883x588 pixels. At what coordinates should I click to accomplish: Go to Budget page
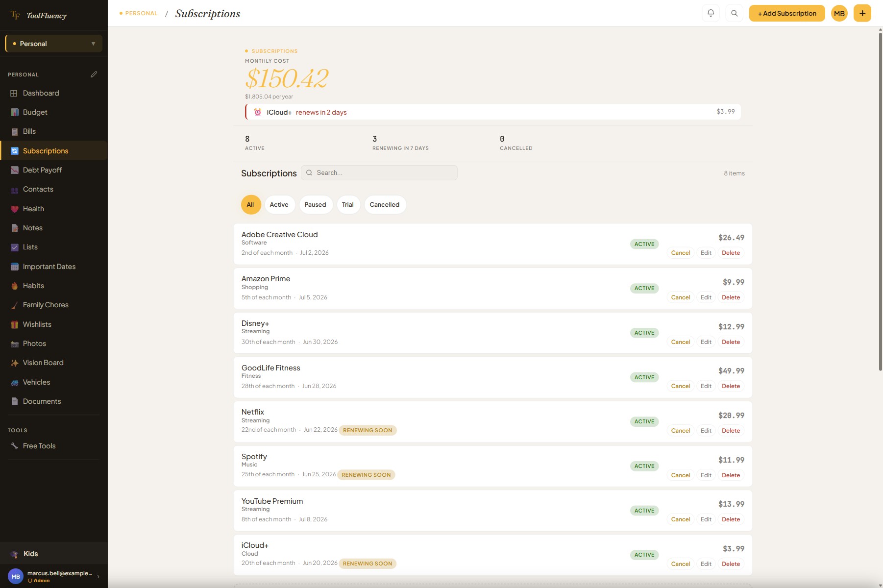[54, 112]
